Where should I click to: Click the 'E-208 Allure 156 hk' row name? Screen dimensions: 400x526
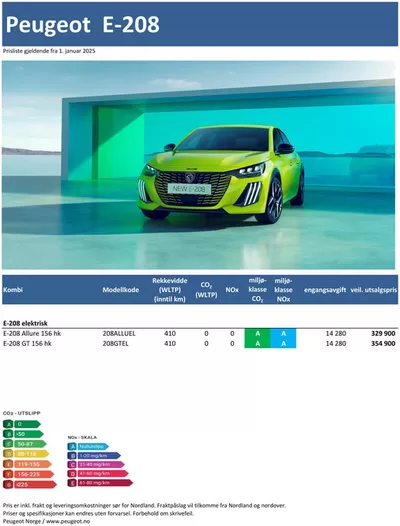pos(32,333)
